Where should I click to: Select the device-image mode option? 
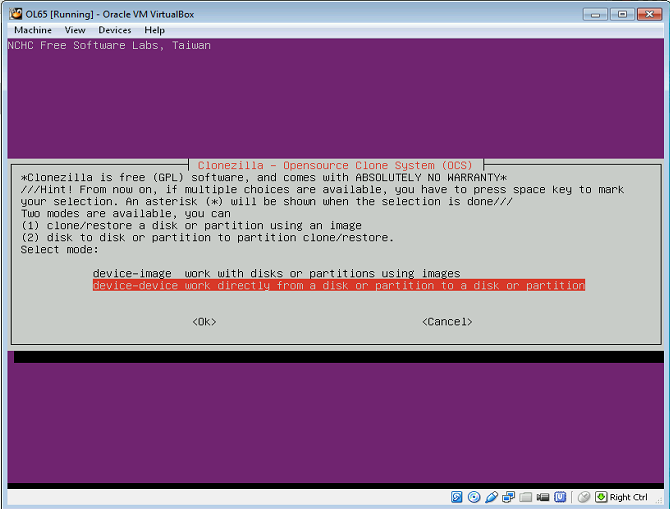pyautogui.click(x=276, y=273)
